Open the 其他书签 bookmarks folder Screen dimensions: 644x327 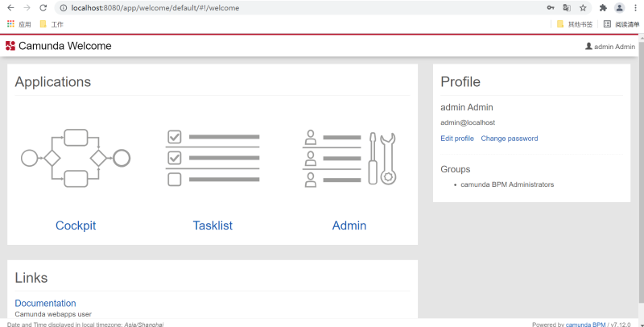pos(575,24)
